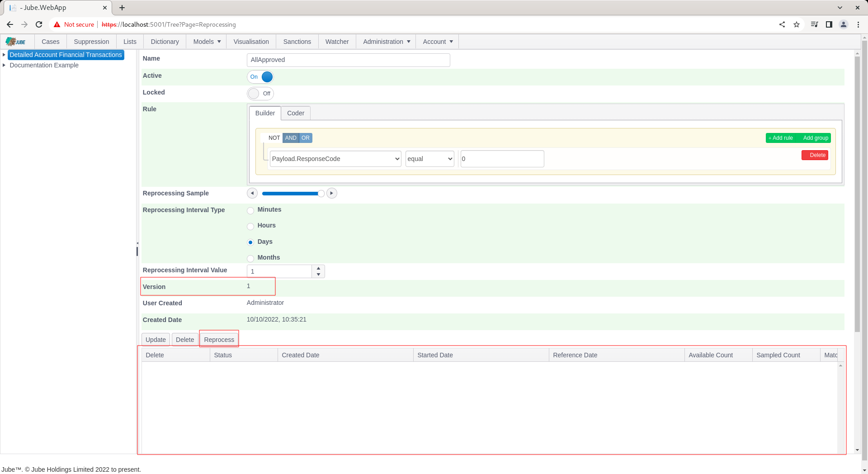
Task: Select the Minutes interval type
Action: [x=250, y=211]
